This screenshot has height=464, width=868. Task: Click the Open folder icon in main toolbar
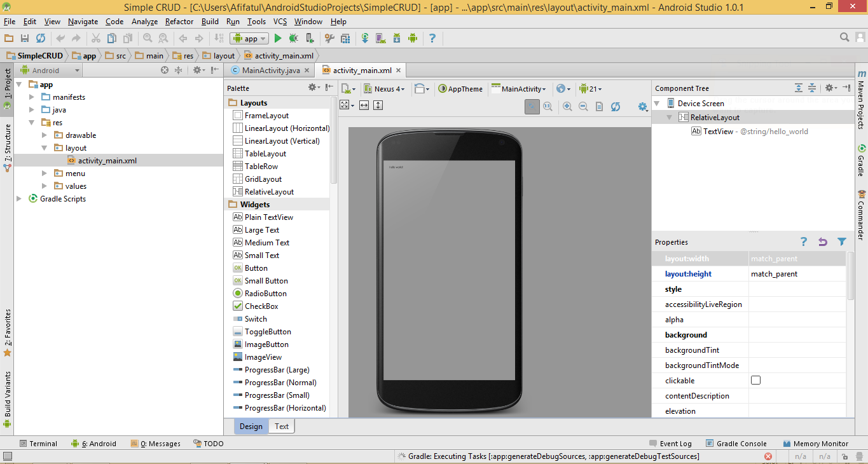point(9,38)
